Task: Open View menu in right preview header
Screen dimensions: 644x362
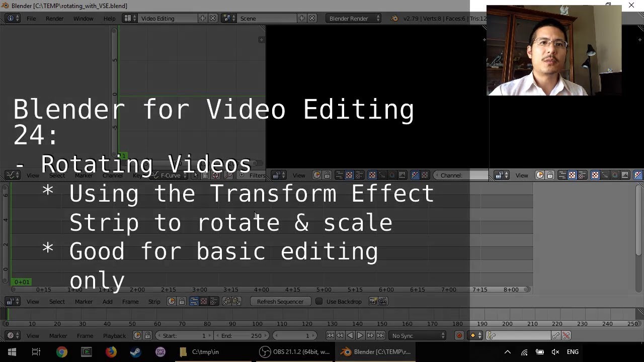Action: [x=522, y=175]
